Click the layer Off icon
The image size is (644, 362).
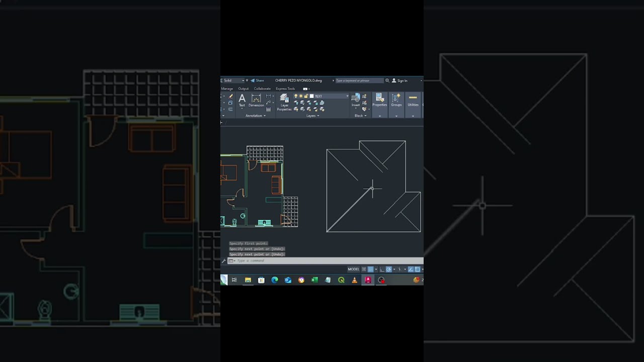click(296, 103)
